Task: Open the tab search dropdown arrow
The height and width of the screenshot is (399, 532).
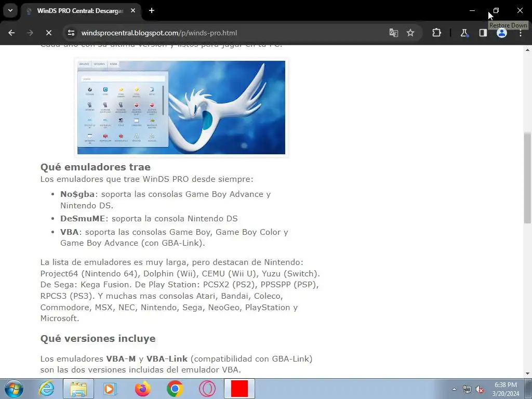Action: (x=10, y=10)
